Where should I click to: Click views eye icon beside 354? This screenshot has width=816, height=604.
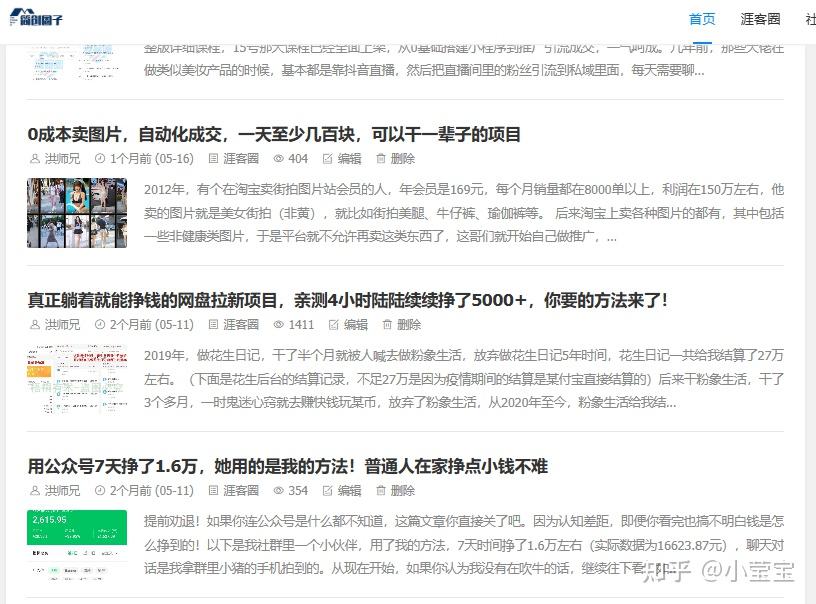click(278, 491)
